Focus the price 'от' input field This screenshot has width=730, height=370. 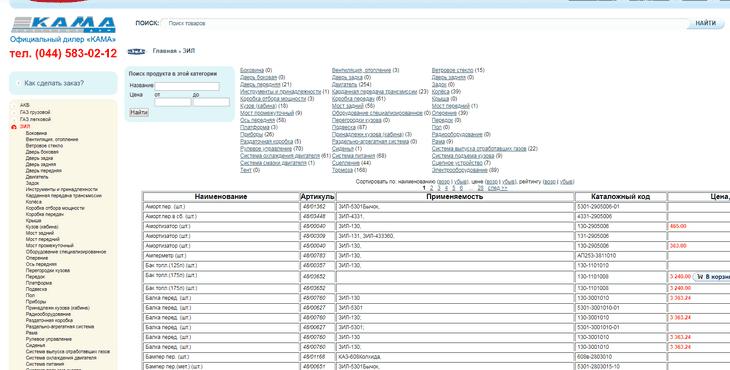coord(173,102)
